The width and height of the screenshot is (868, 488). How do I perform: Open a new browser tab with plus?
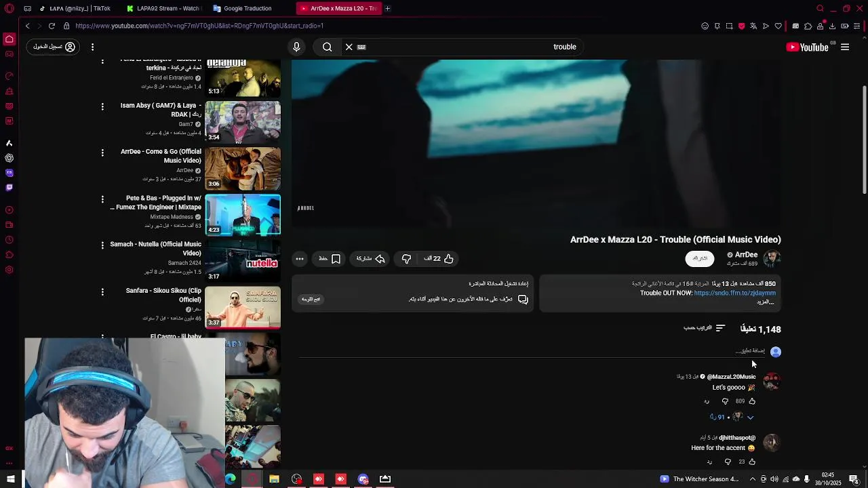[x=387, y=8]
